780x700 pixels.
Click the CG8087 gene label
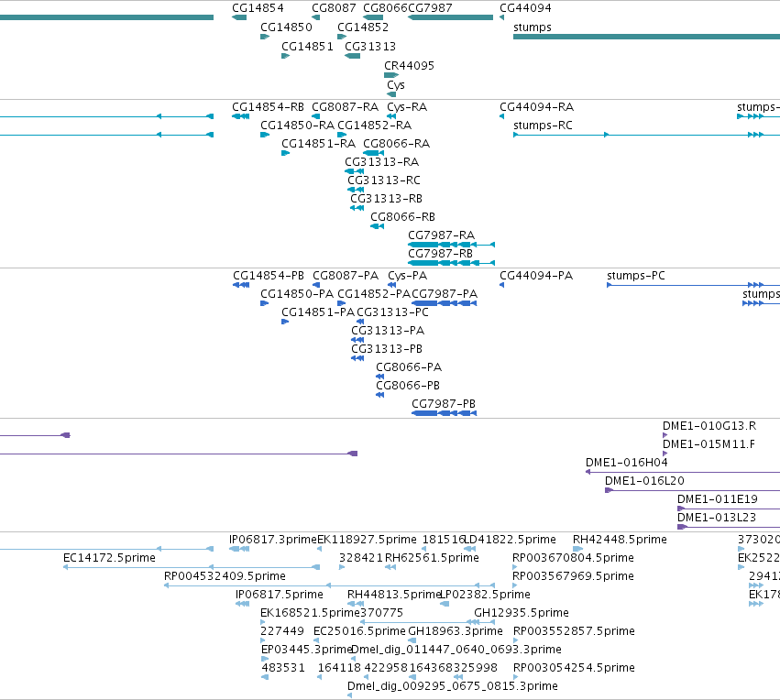[334, 8]
